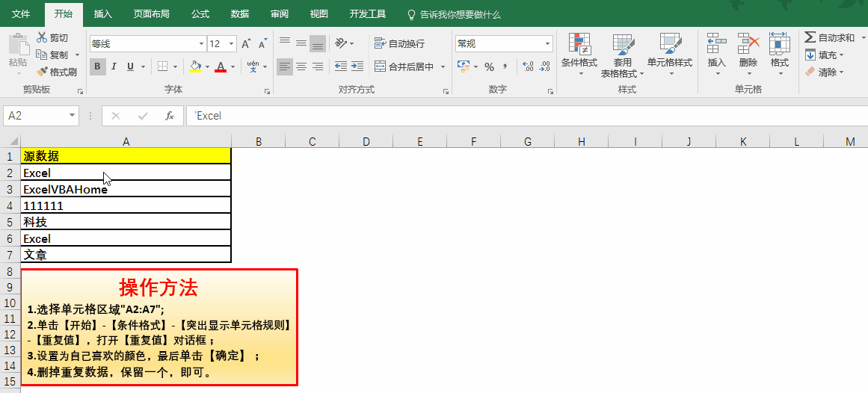Switch to the 审阅 tab

[280, 14]
